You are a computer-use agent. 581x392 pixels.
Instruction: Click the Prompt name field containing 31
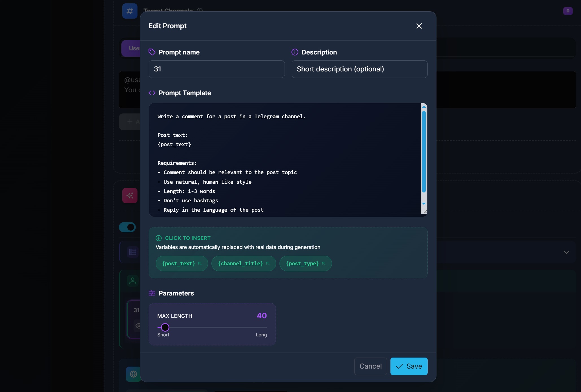tap(217, 69)
